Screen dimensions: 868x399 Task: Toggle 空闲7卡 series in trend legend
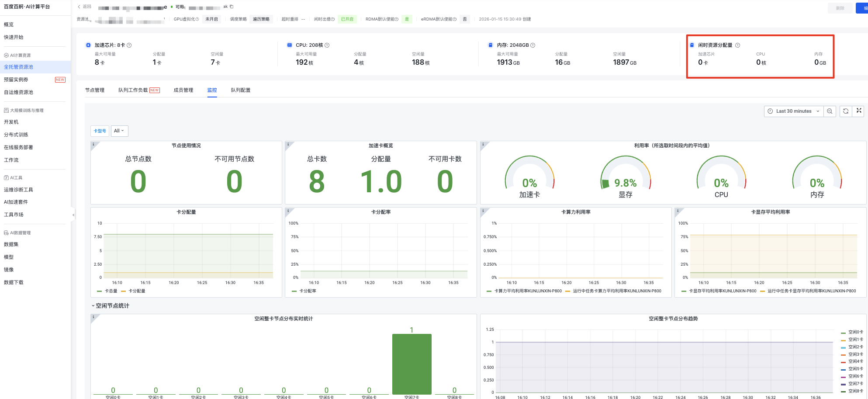855,384
